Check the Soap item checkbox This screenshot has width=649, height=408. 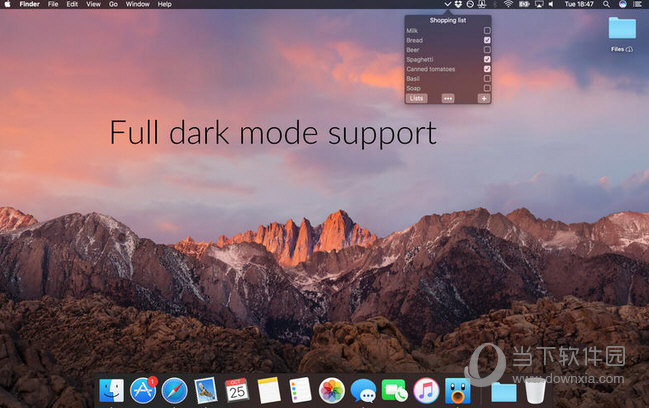point(487,88)
